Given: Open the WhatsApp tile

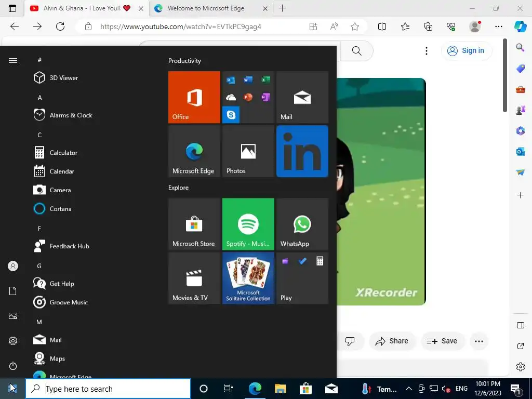Looking at the screenshot, I should click(302, 224).
